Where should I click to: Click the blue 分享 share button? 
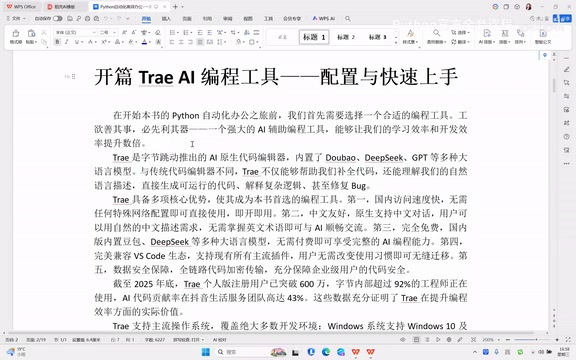pyautogui.click(x=562, y=18)
